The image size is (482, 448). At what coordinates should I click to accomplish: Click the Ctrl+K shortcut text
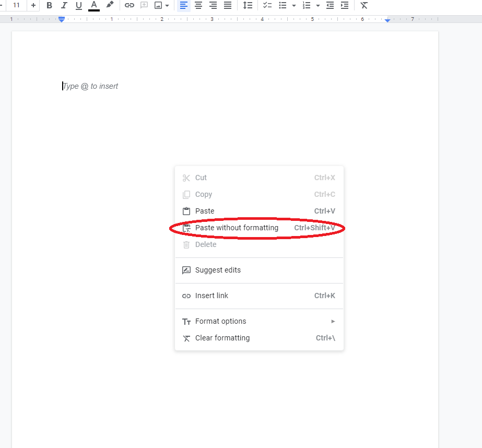click(325, 296)
